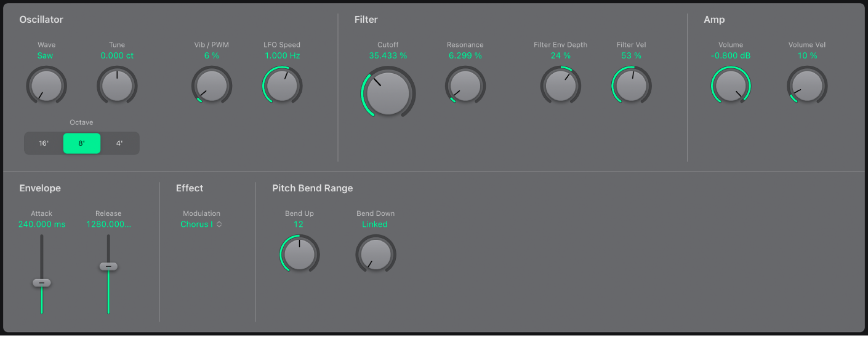The height and width of the screenshot is (337, 868).
Task: Select the 16' octave button
Action: click(44, 143)
